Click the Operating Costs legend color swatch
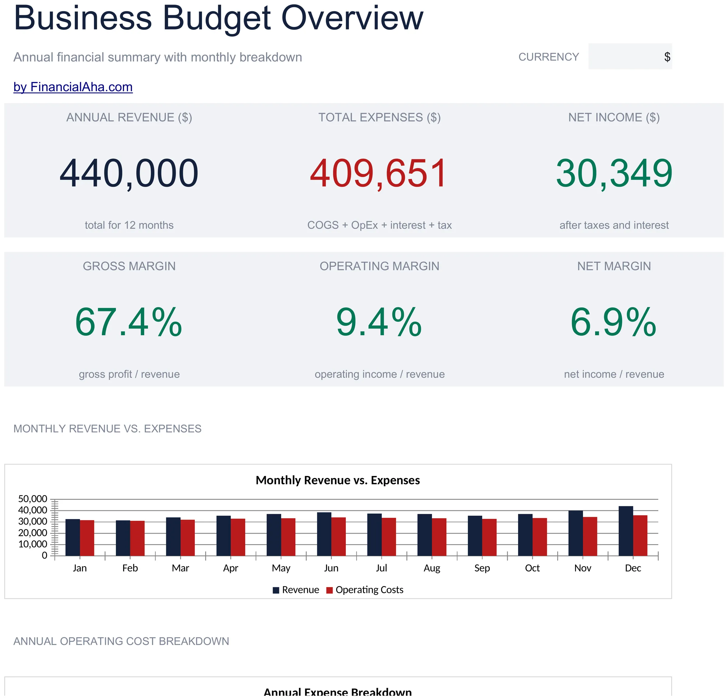This screenshot has height=700, width=728. 329,590
